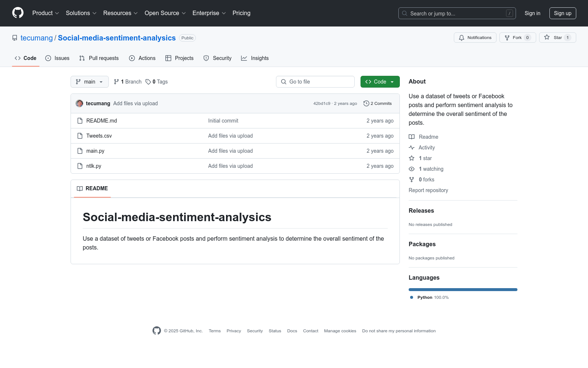Click the book icon next to Readme link
The width and height of the screenshot is (588, 368).
tap(412, 137)
